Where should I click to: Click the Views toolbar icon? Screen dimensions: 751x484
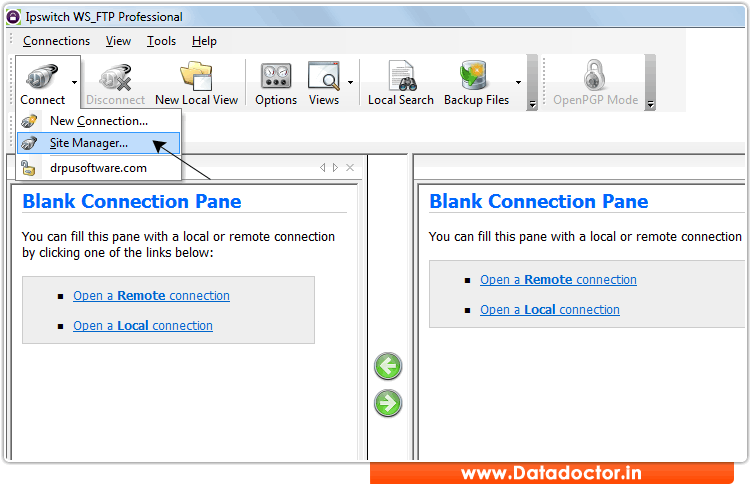coord(324,76)
